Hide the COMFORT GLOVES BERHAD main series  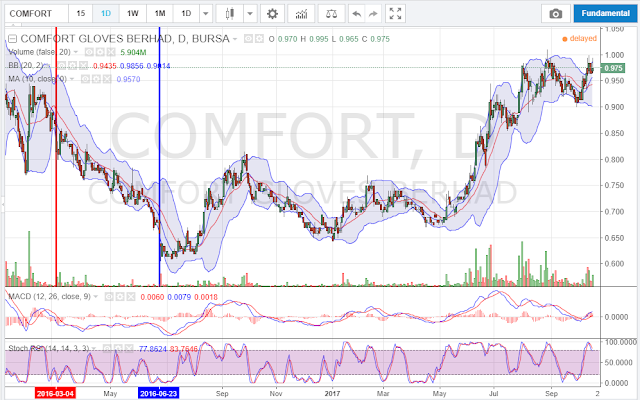pyautogui.click(x=248, y=39)
